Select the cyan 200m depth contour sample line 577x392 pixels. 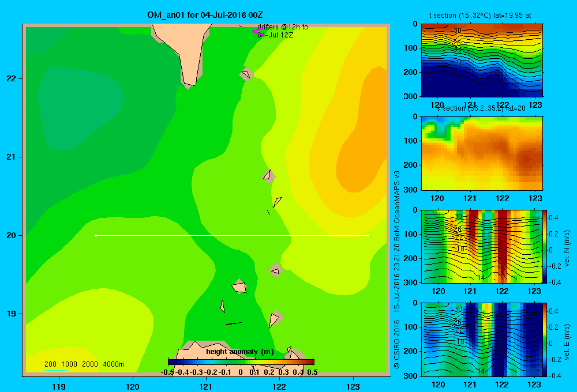(x=55, y=370)
